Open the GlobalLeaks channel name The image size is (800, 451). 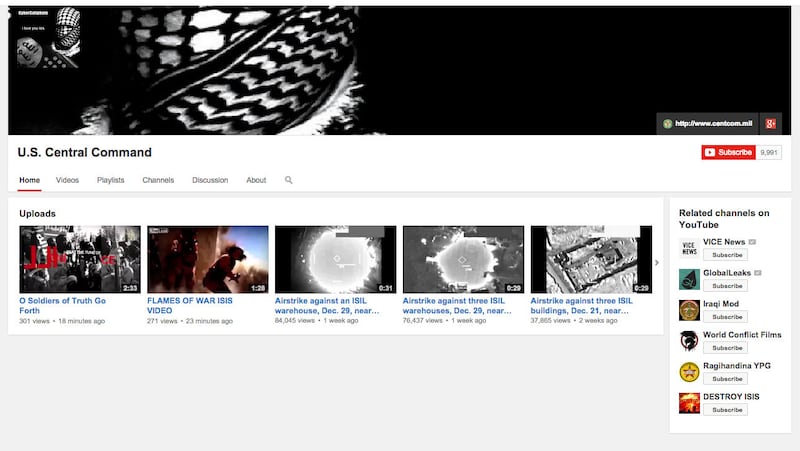[727, 273]
